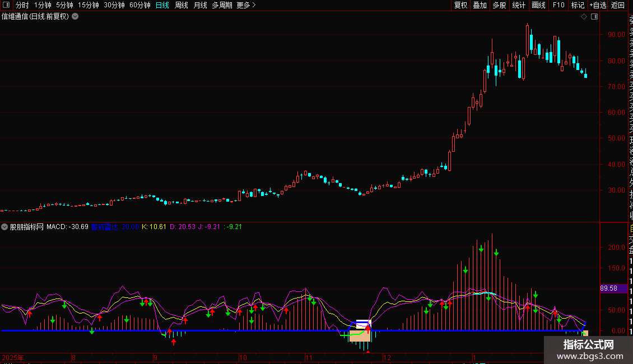This screenshot has width=633, height=364.
Task: Expand the 更多 periods menu
Action: click(x=246, y=5)
